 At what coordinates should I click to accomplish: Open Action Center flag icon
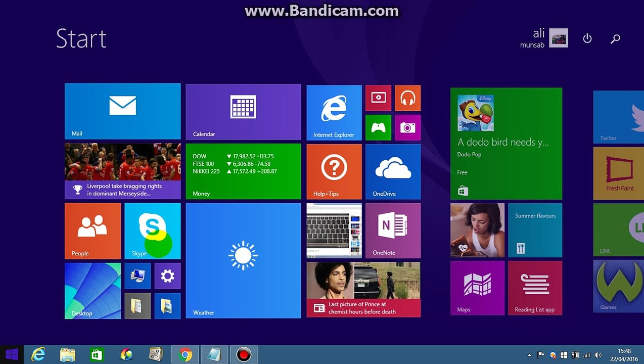tap(541, 355)
